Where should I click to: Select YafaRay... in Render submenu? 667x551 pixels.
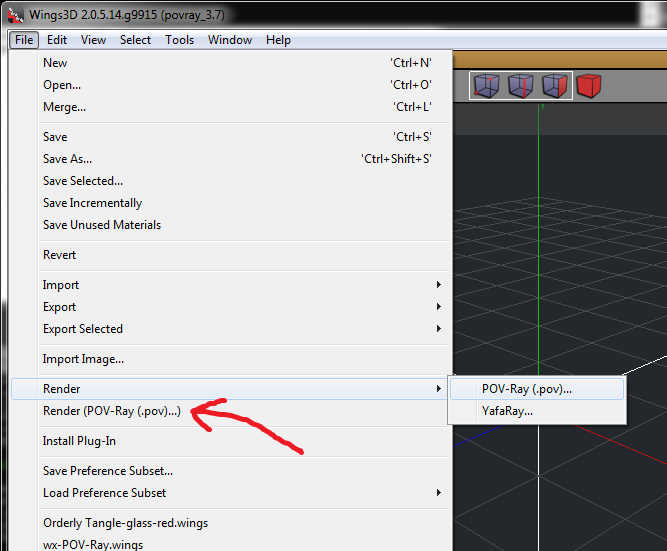(x=537, y=411)
